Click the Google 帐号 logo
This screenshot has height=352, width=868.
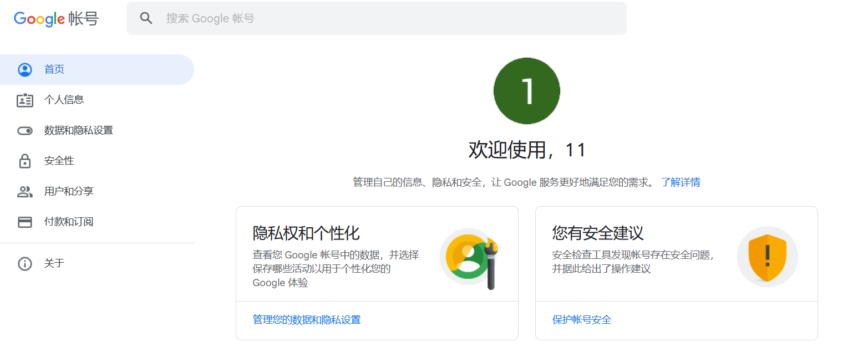(x=56, y=18)
